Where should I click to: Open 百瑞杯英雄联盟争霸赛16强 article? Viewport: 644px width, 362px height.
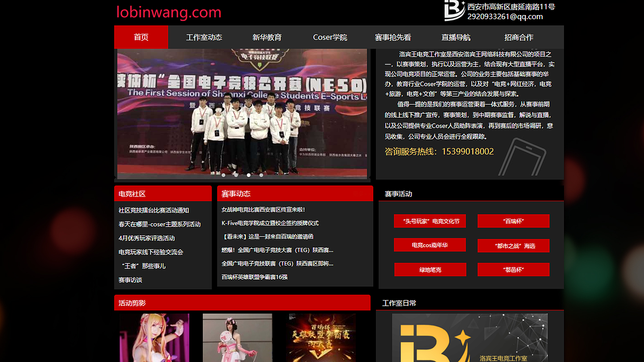click(255, 277)
